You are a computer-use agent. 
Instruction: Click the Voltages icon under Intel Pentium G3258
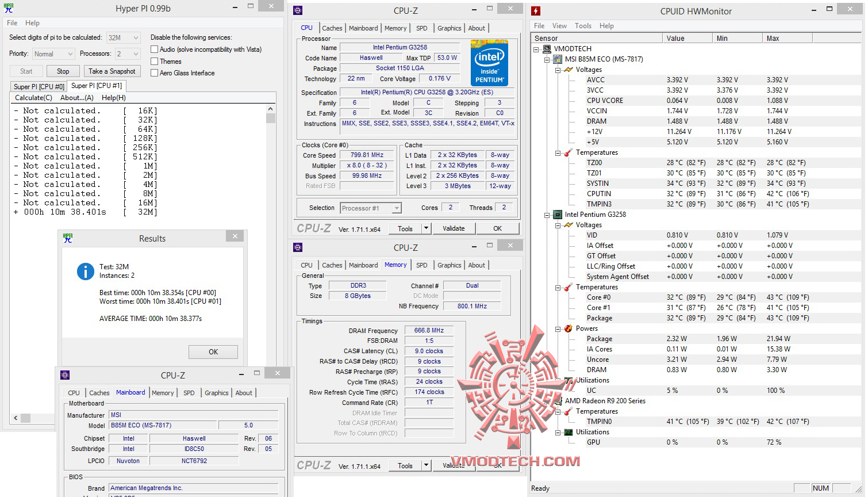(569, 225)
